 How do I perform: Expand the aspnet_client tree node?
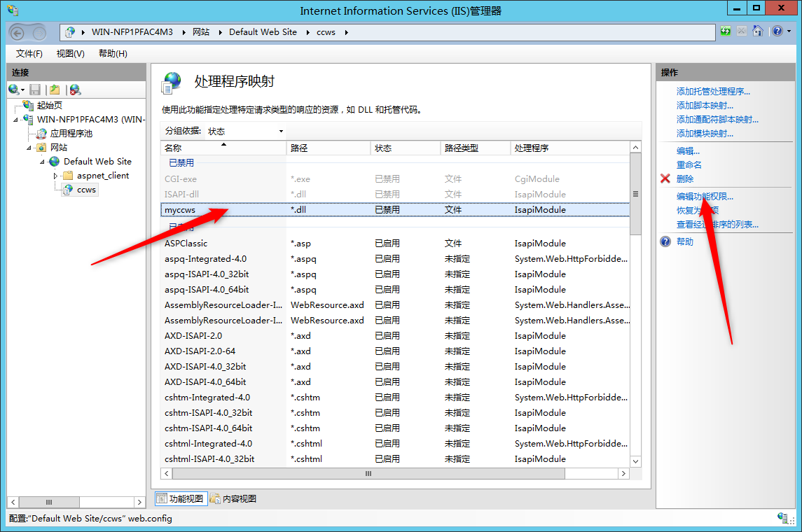click(55, 176)
